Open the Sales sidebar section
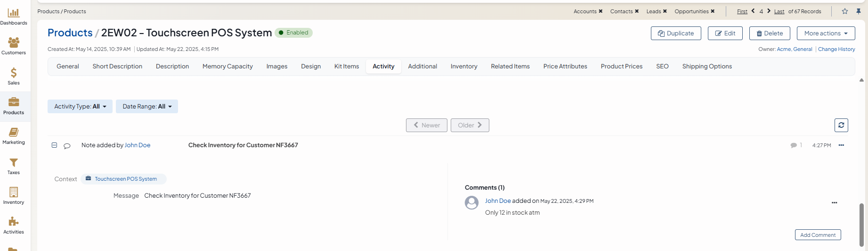Viewport: 868px width, 251px height. click(x=14, y=76)
